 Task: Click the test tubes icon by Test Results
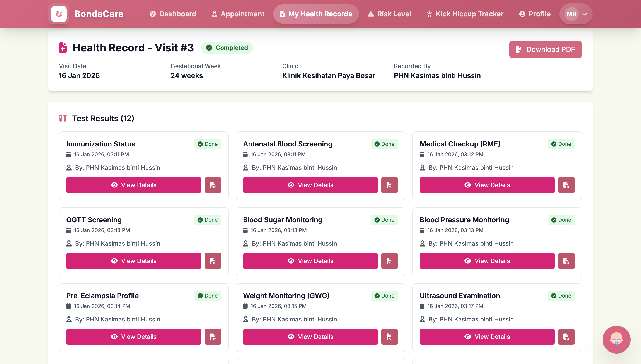tap(63, 118)
